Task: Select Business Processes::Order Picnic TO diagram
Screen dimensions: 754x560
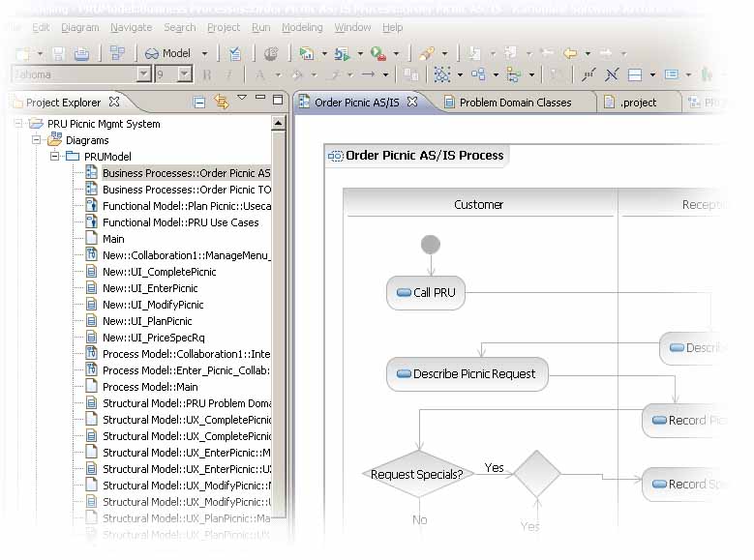Action: (x=187, y=190)
